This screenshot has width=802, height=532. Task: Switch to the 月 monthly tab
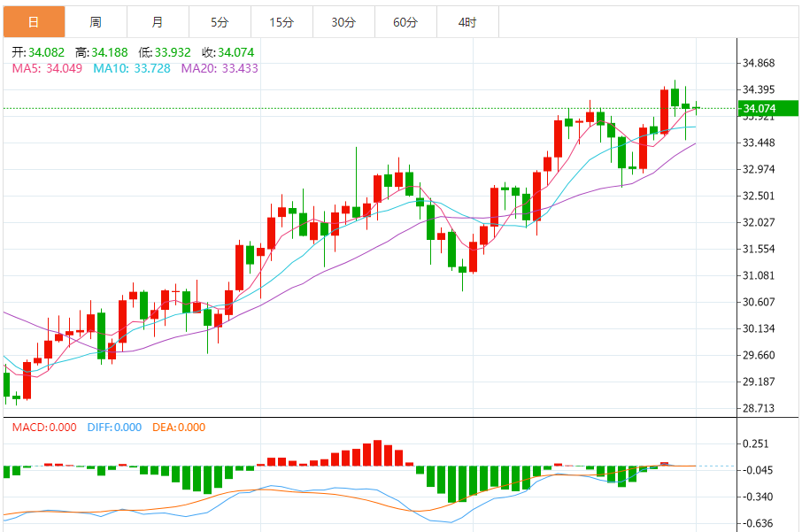point(158,22)
